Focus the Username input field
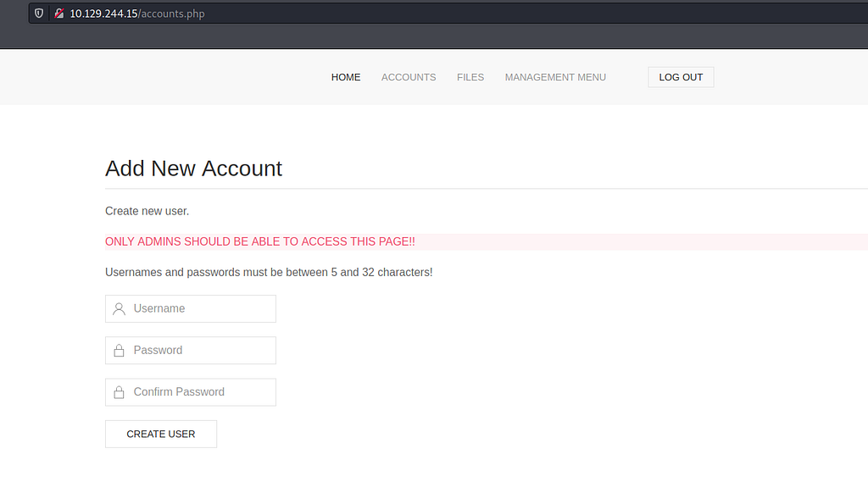 tap(191, 308)
